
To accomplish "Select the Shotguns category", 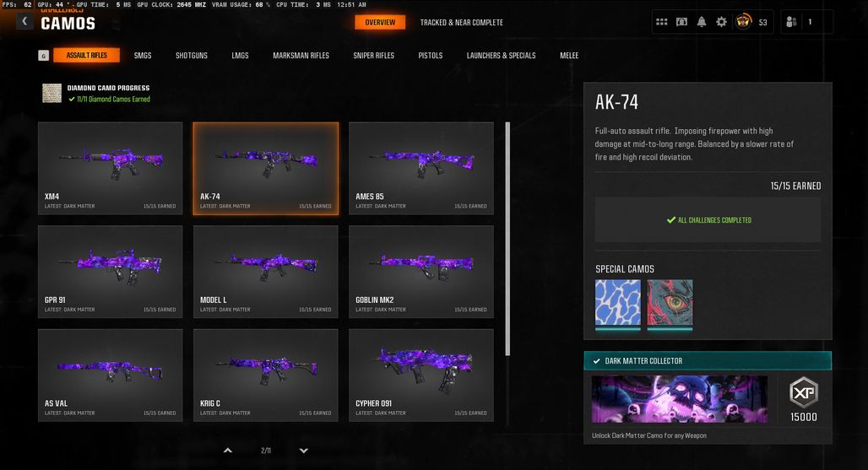I will (x=192, y=56).
